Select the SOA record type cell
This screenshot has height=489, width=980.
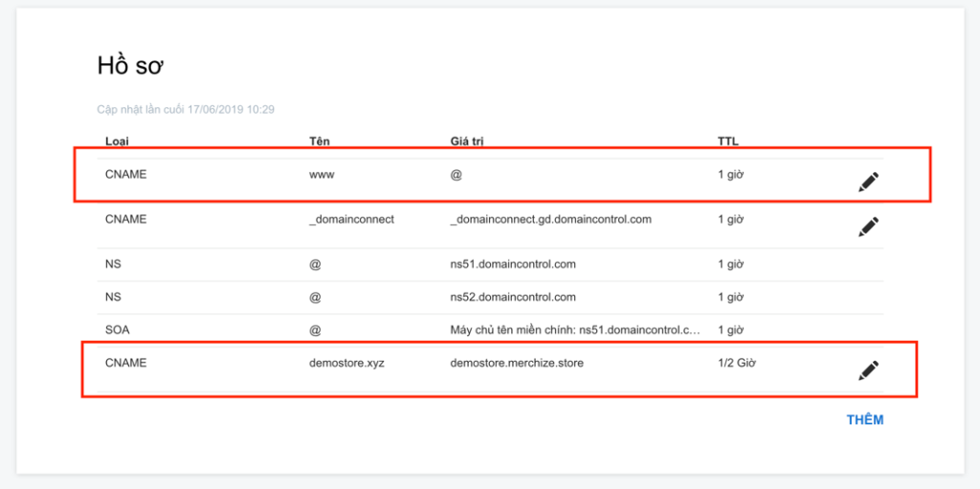tap(118, 329)
